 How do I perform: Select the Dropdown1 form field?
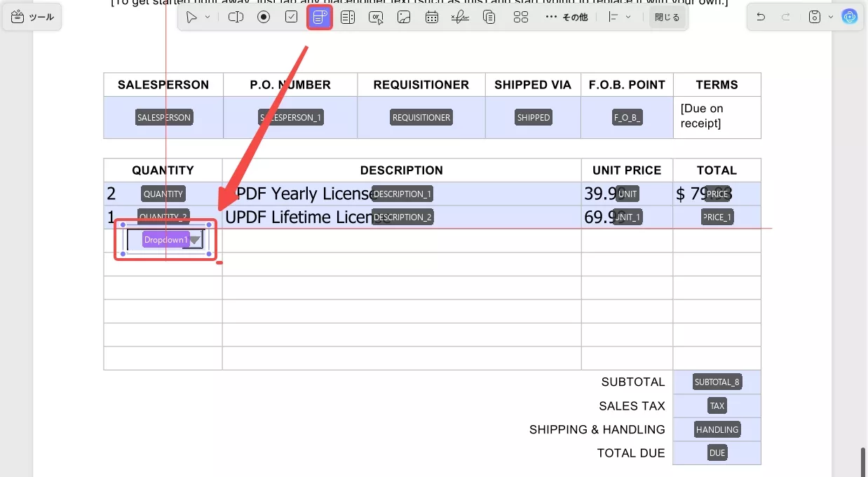[165, 240]
